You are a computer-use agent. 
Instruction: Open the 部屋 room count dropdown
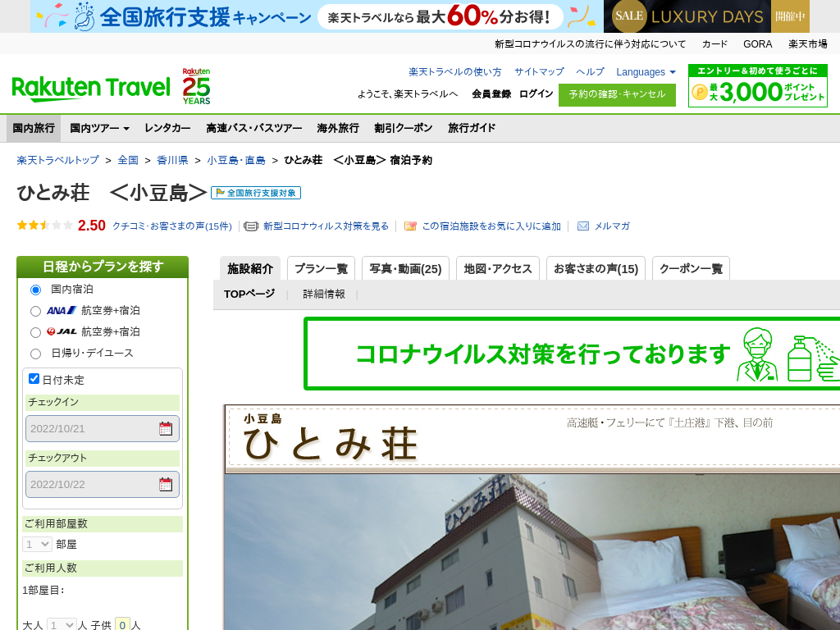pyautogui.click(x=38, y=545)
